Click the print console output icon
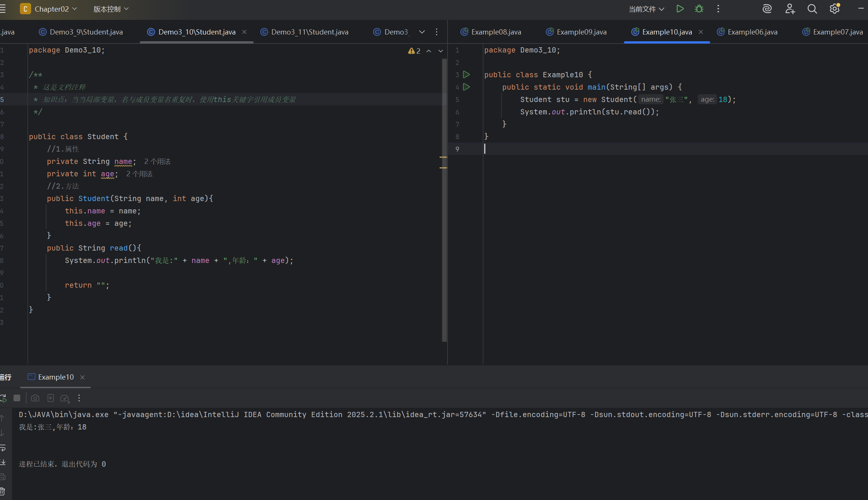Image resolution: width=868 pixels, height=500 pixels. click(3, 477)
